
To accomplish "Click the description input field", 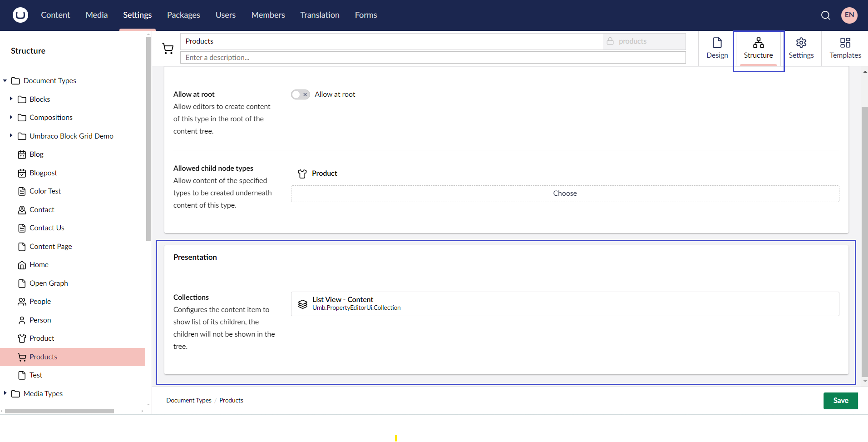I will click(x=433, y=57).
